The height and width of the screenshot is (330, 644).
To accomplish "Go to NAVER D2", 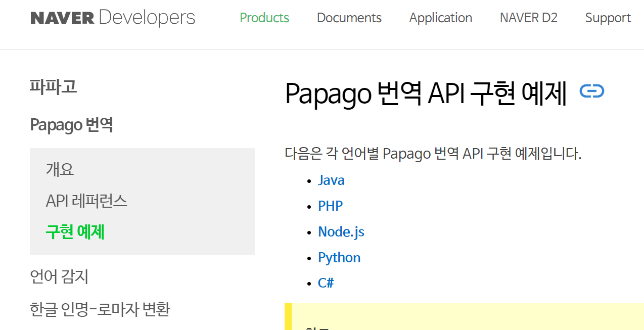I will tap(529, 18).
